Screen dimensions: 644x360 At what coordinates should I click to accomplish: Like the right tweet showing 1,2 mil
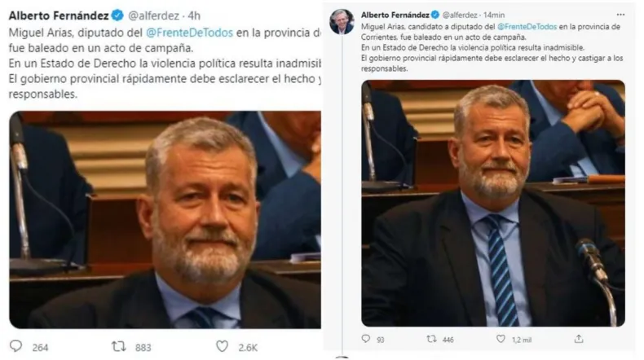501,339
